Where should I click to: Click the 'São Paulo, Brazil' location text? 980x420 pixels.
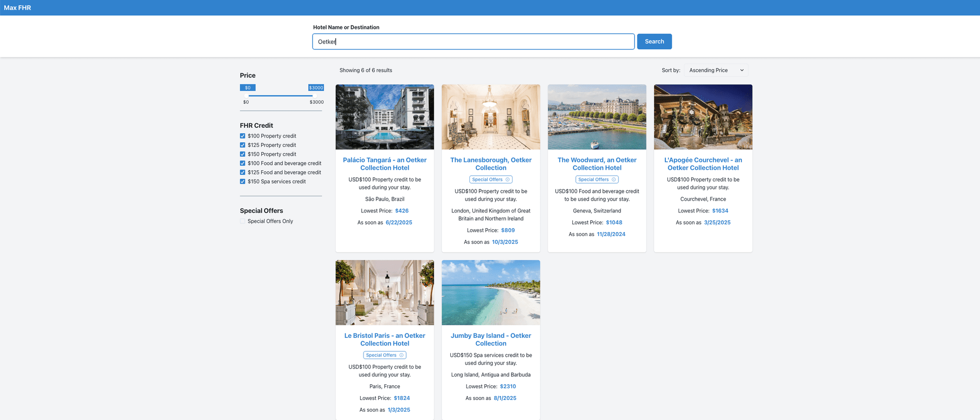[x=385, y=199]
